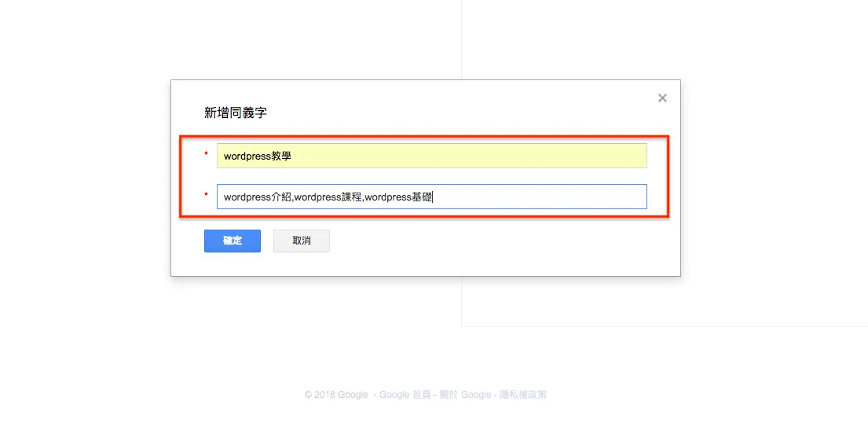
Task: Close the 新增同義字 dialog with X
Action: (x=662, y=98)
